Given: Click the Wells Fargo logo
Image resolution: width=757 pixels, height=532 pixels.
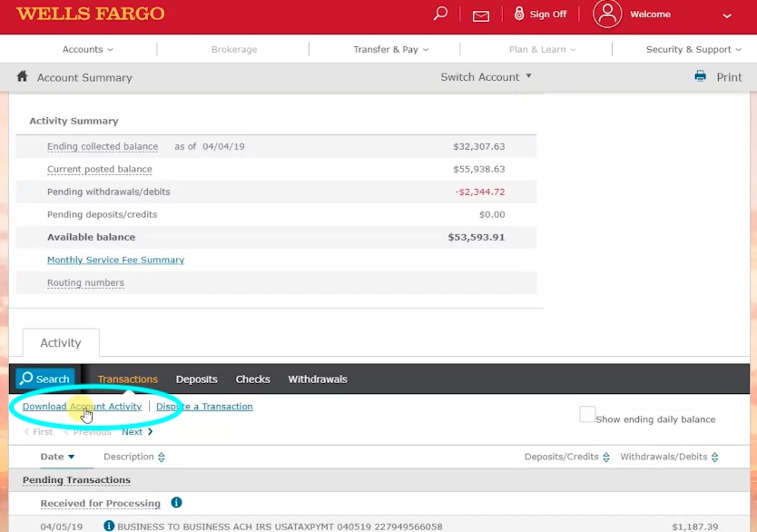Looking at the screenshot, I should (x=90, y=14).
